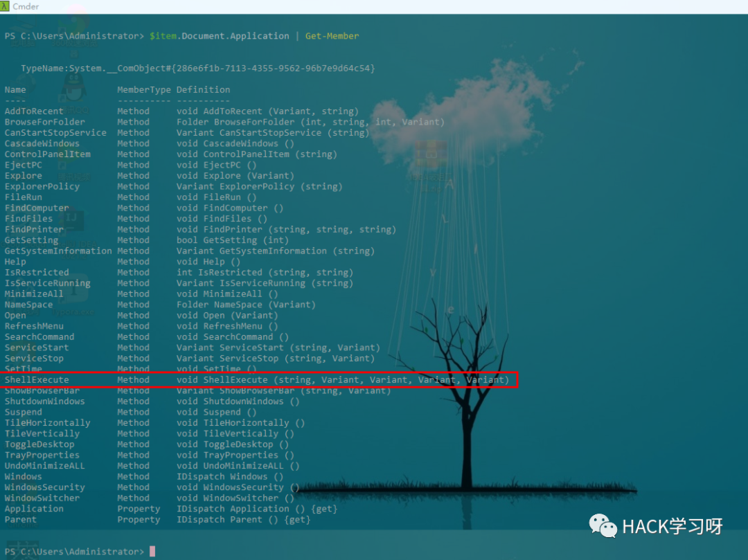
Task: Click the IDispatch Parent {get} definition
Action: coord(244,519)
